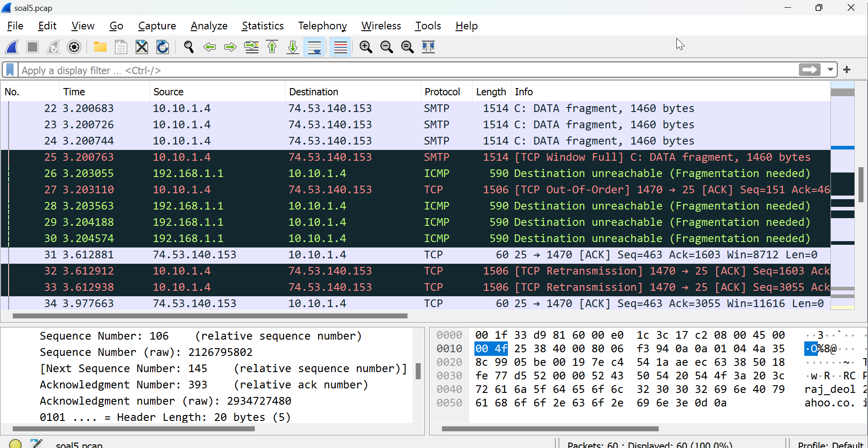This screenshot has height=448, width=868.
Task: Add a new filter button using the plus
Action: click(847, 70)
